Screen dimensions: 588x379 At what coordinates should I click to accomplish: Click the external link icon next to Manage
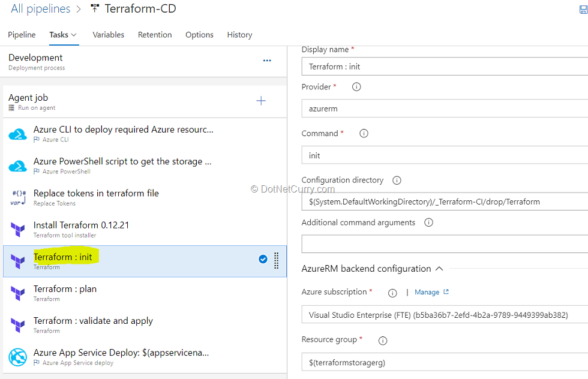[446, 291]
